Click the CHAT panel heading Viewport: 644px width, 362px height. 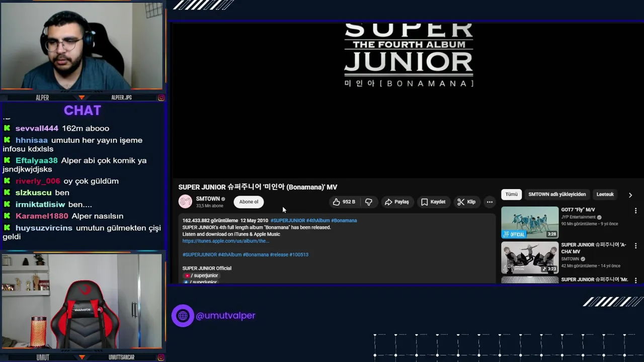click(83, 110)
